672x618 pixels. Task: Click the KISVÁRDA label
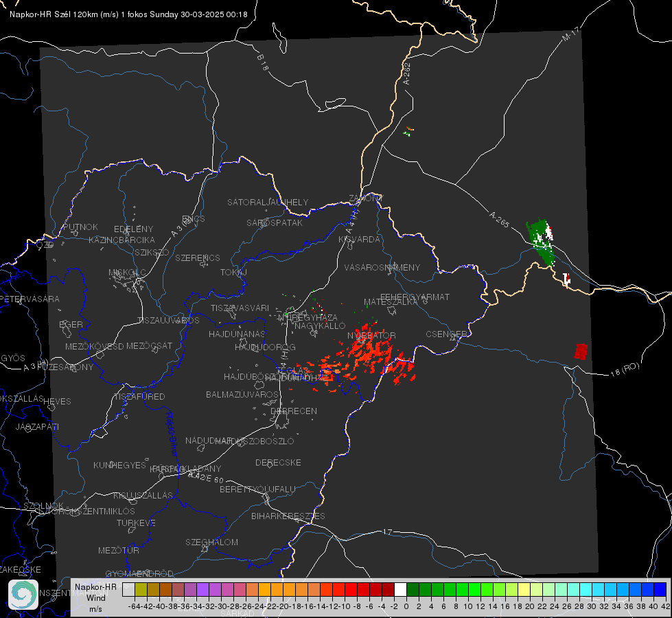(359, 240)
